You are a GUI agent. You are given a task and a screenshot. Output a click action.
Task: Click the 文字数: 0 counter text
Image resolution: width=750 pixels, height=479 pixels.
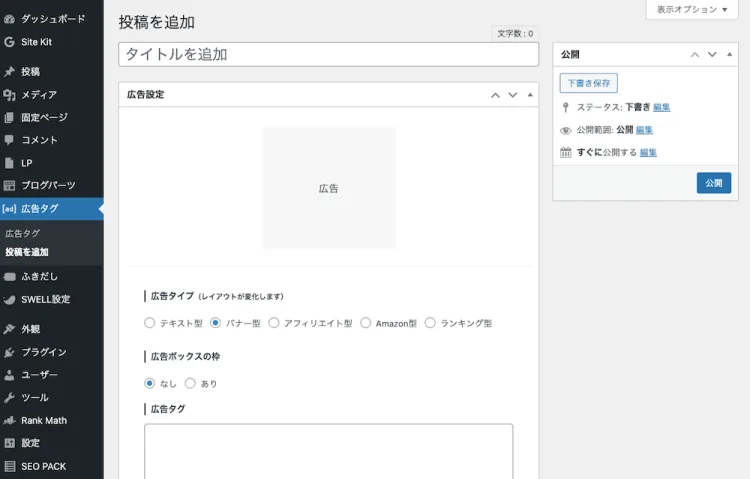point(515,33)
